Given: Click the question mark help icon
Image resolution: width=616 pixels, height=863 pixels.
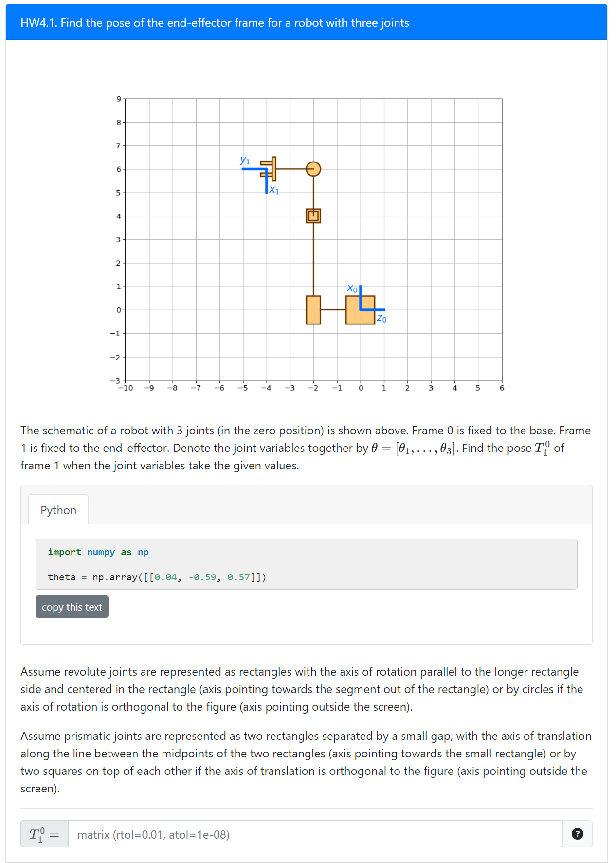Looking at the screenshot, I should point(578,834).
